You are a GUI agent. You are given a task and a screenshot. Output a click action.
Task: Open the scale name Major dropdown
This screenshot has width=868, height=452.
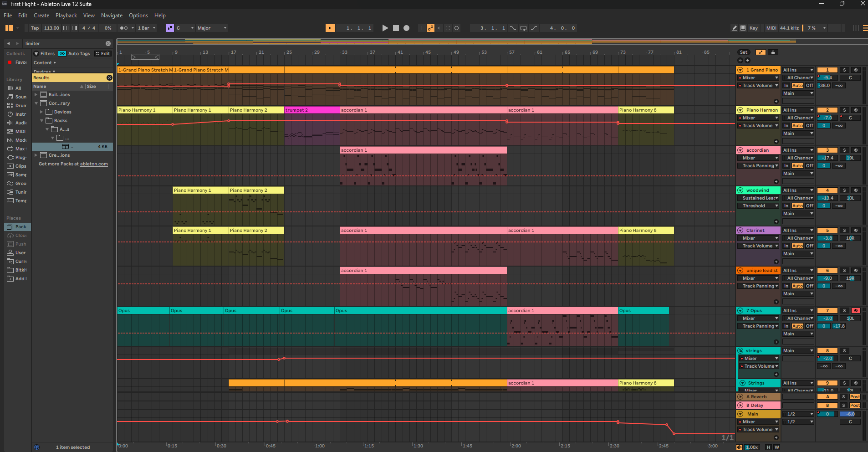[212, 28]
